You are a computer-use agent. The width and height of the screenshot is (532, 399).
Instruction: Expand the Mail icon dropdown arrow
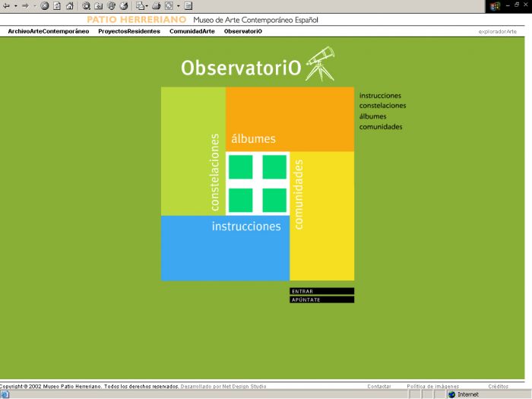click(147, 6)
